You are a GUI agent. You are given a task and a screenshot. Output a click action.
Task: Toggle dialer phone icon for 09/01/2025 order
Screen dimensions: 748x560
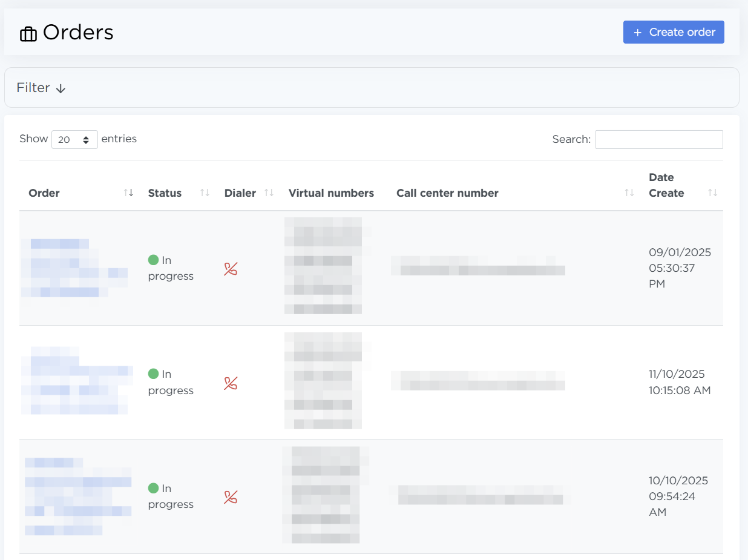[231, 269]
